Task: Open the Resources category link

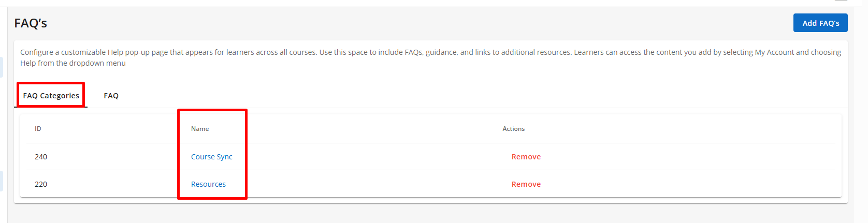Action: click(208, 184)
